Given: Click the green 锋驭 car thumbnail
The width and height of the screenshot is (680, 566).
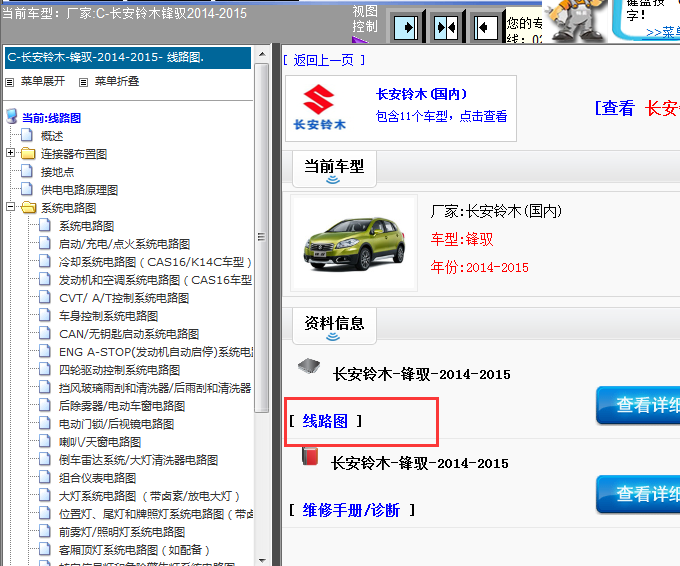Looking at the screenshot, I should click(x=354, y=243).
